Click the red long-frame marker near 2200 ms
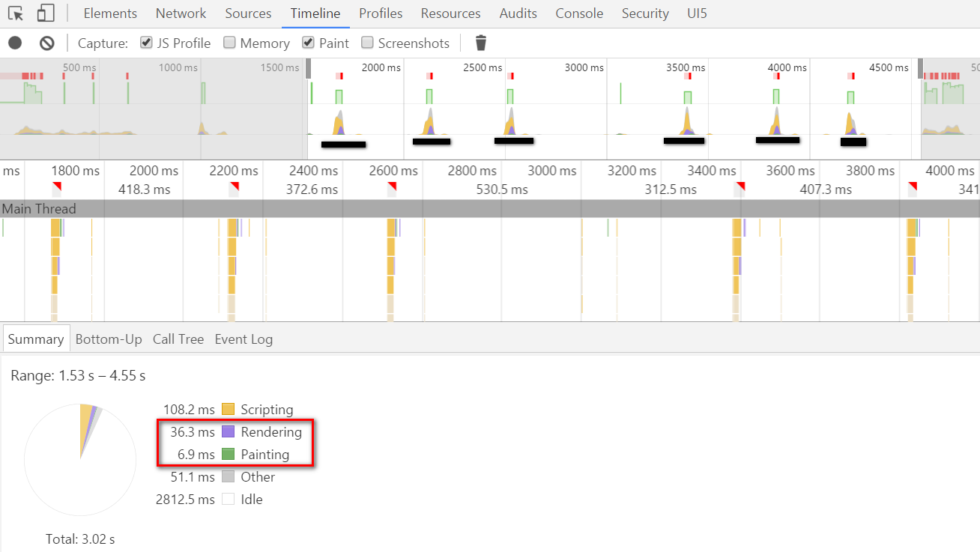The width and height of the screenshot is (980, 552). tap(235, 186)
